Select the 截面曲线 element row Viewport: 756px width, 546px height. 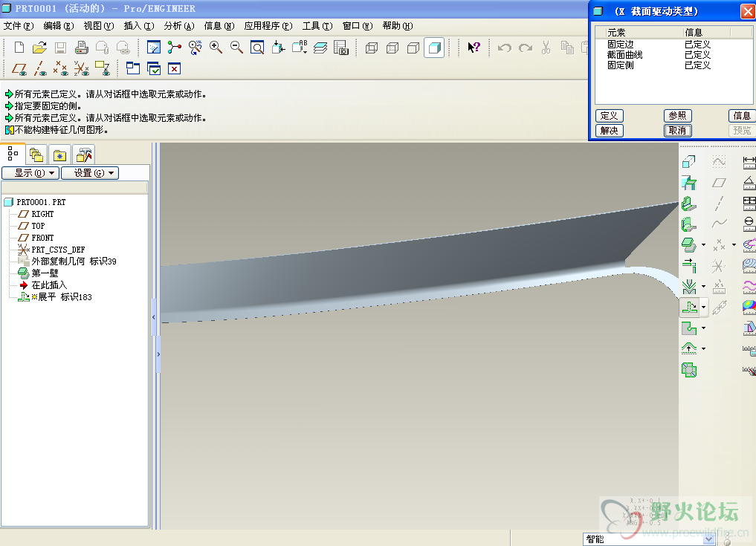(673, 55)
